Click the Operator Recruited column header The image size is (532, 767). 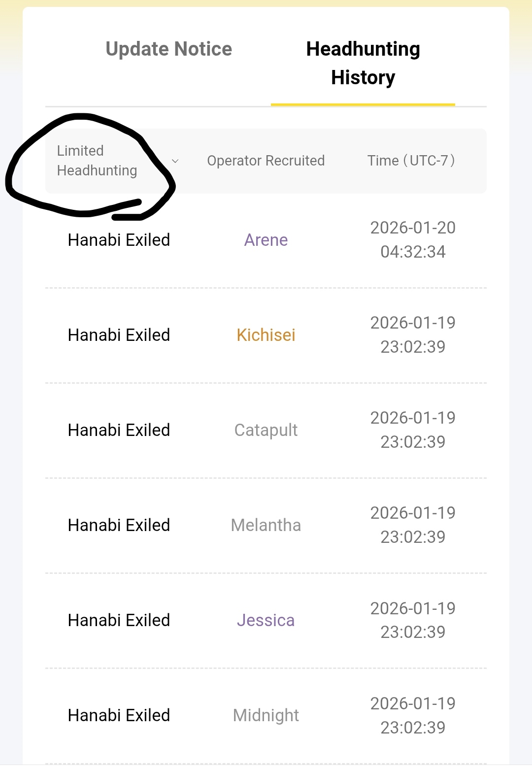tap(266, 161)
